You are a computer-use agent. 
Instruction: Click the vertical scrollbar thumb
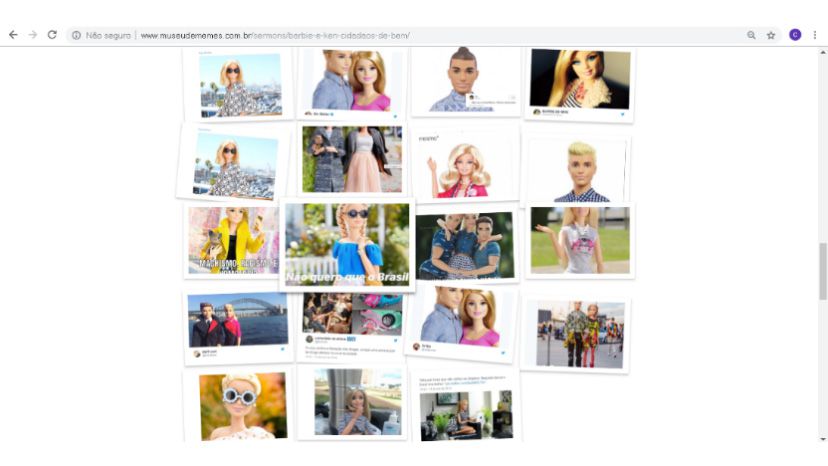(x=822, y=271)
